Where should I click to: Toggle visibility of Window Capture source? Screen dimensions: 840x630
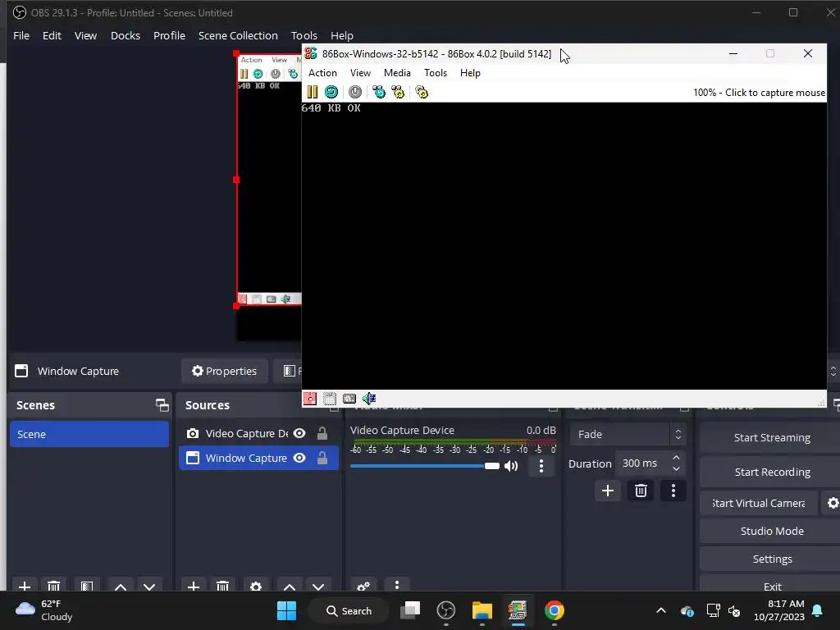point(300,458)
